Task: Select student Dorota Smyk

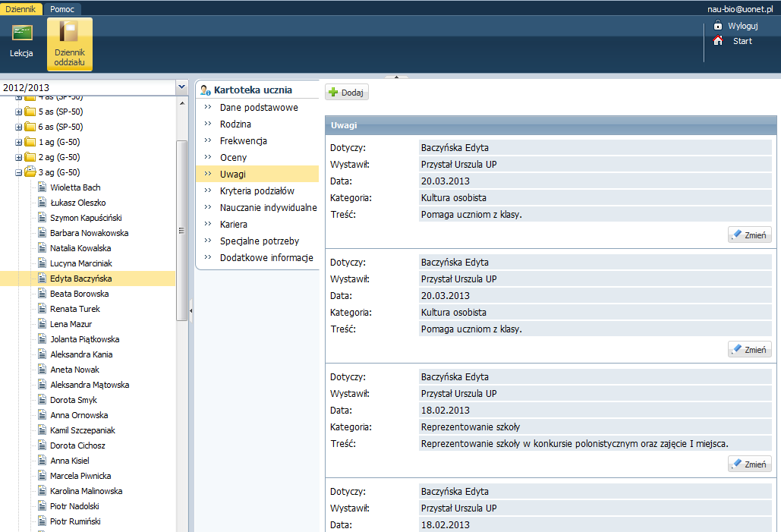Action: click(74, 400)
